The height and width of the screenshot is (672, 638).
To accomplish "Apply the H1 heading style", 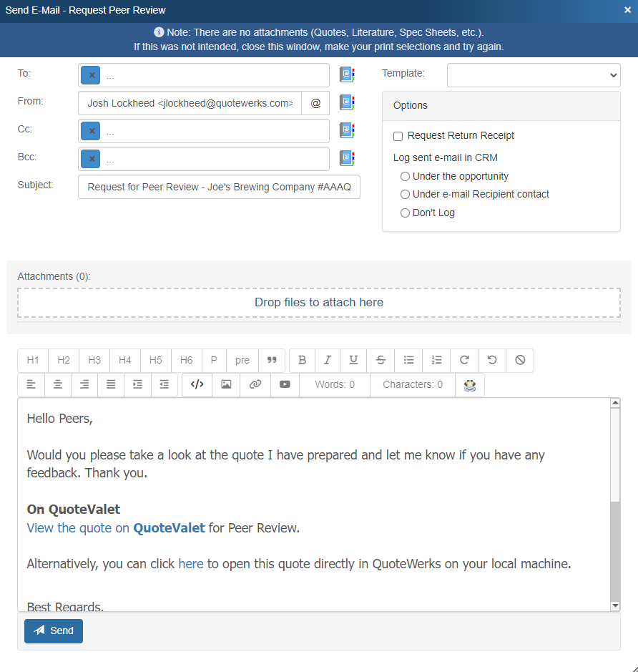I will pos(33,360).
